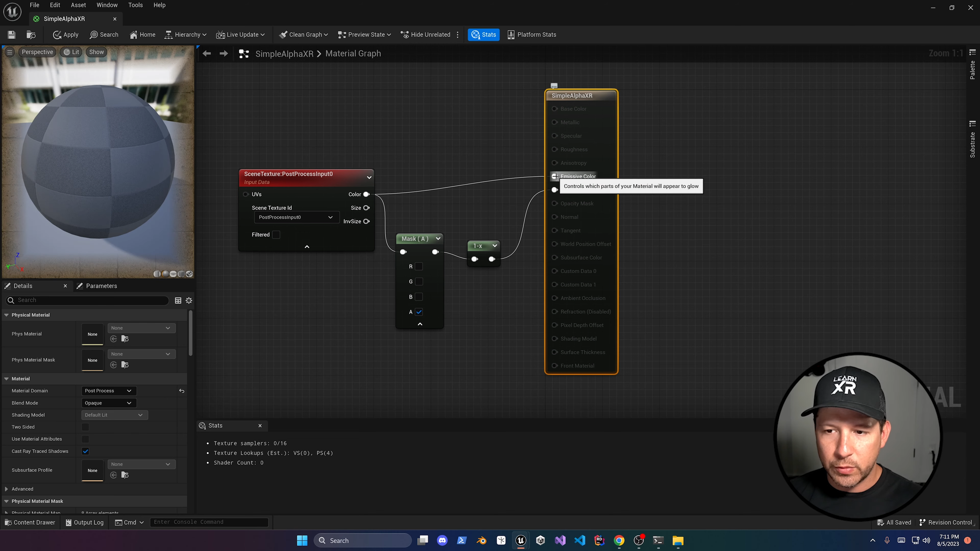
Task: Collapse the SceneTexture node input section
Action: click(x=307, y=246)
